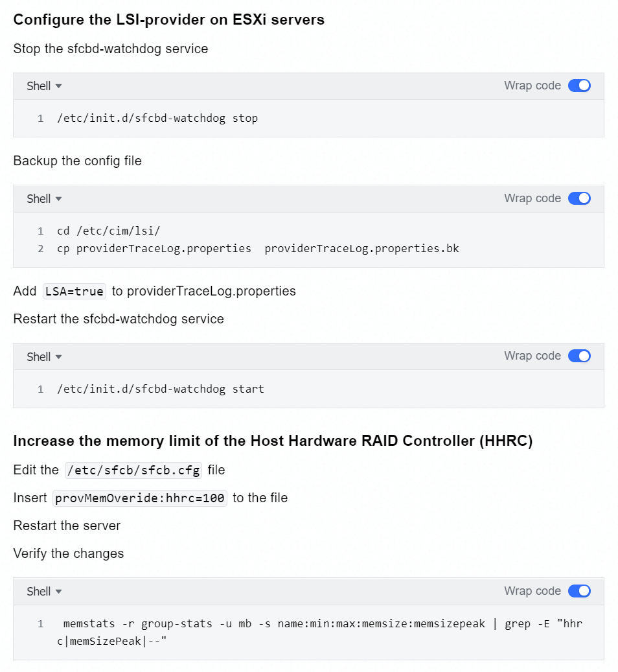Turn off Wrap code on memstats block
The width and height of the screenshot is (618, 672).
click(x=579, y=591)
